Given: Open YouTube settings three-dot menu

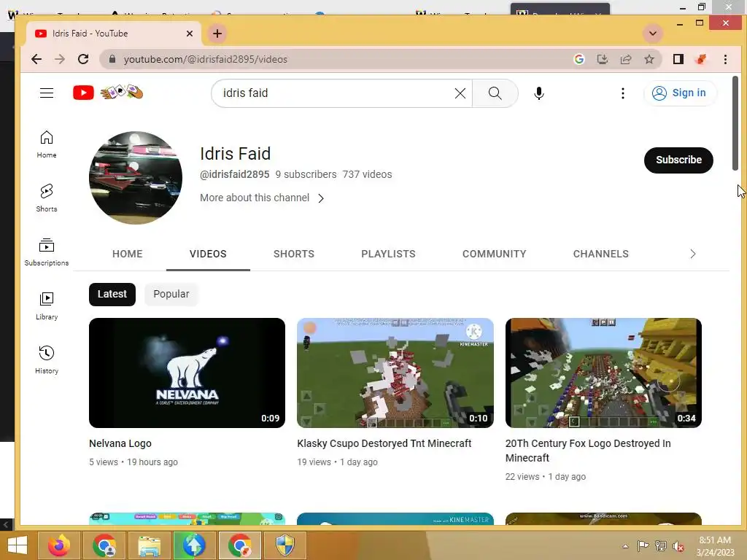Looking at the screenshot, I should (623, 93).
